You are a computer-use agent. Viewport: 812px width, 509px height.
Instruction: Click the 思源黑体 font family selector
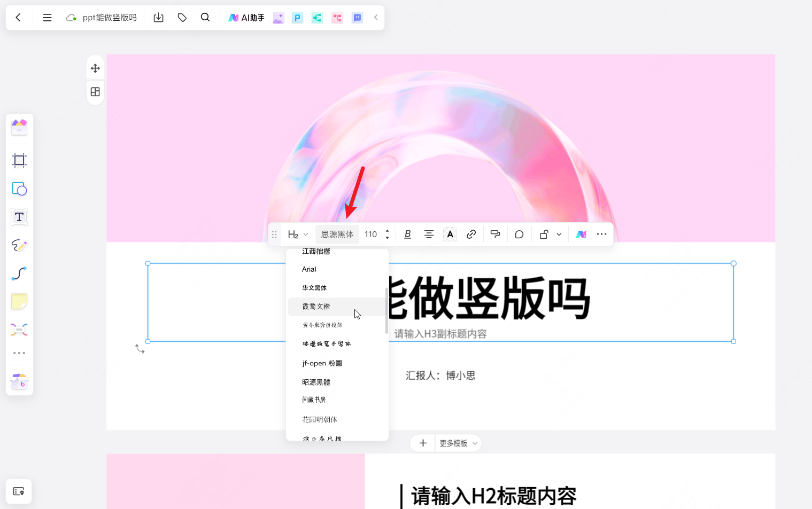coord(337,234)
